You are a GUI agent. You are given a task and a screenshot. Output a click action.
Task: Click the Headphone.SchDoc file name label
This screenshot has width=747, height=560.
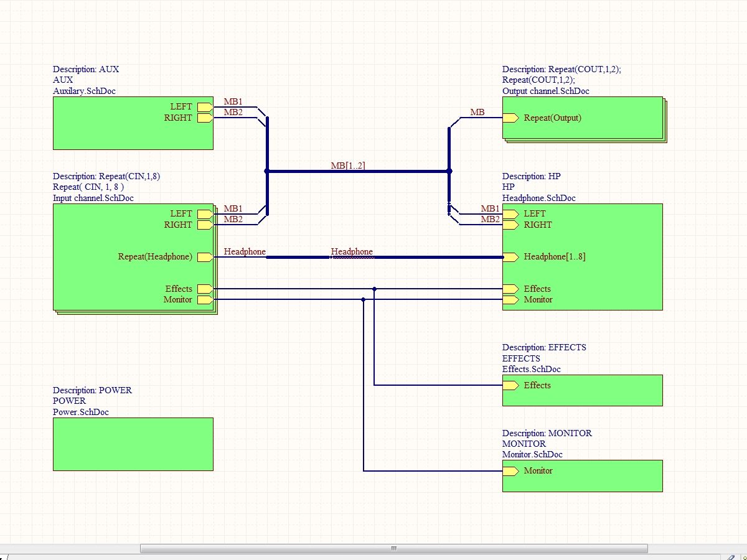coord(538,198)
